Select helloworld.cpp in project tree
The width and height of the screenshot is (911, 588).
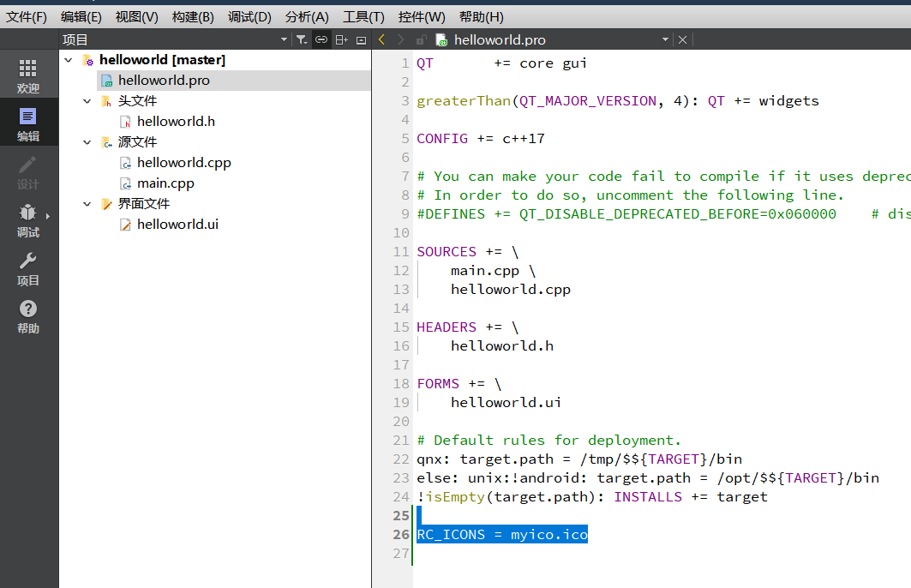coord(183,163)
